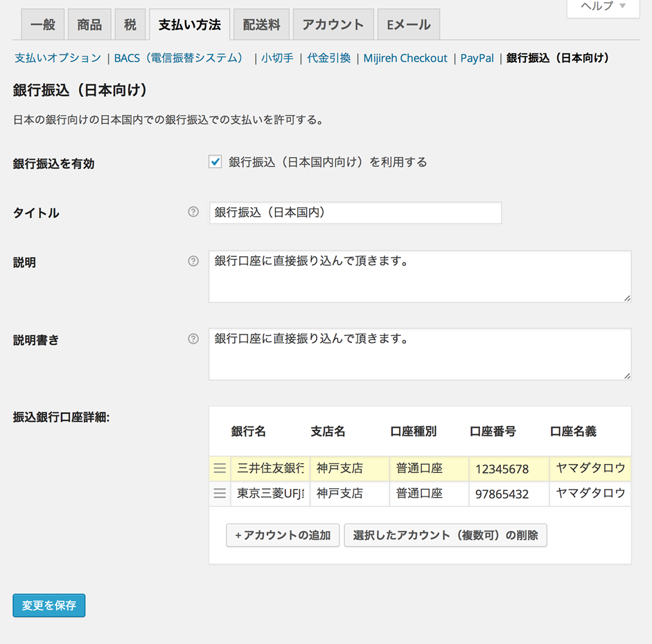Edit 神戸支店 in 東京三菱UFJ row
This screenshot has height=644, width=652.
pos(350,493)
